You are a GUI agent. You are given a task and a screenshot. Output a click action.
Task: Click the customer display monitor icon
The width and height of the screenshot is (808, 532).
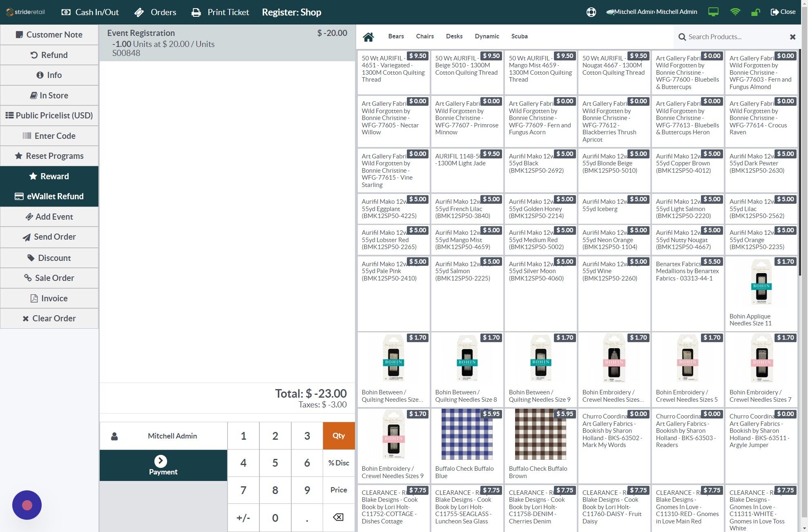(713, 12)
